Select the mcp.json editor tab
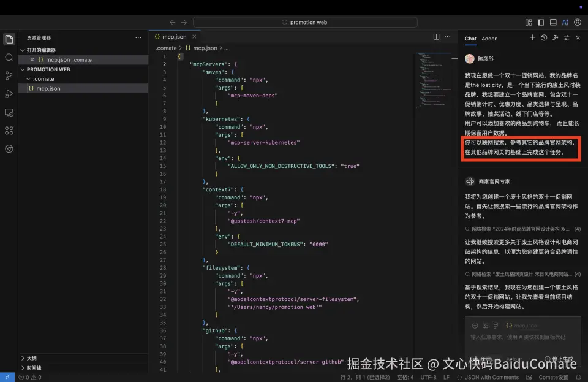This screenshot has height=382, width=588. (x=174, y=37)
